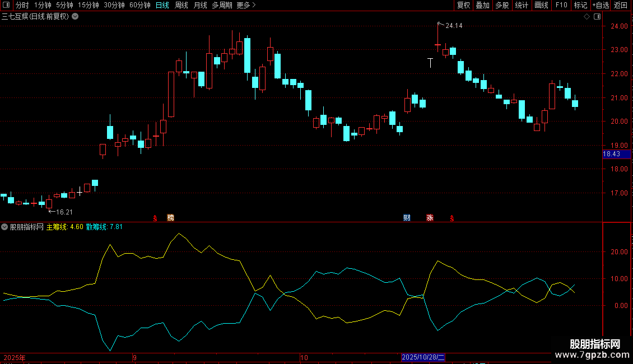The width and height of the screenshot is (633, 364).
Task: Open the 多周期 multi-period view
Action: (x=222, y=5)
